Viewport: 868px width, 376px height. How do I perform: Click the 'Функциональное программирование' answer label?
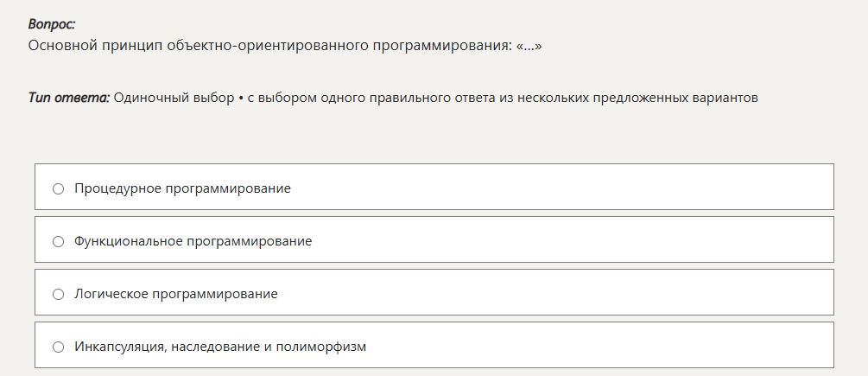tap(193, 241)
